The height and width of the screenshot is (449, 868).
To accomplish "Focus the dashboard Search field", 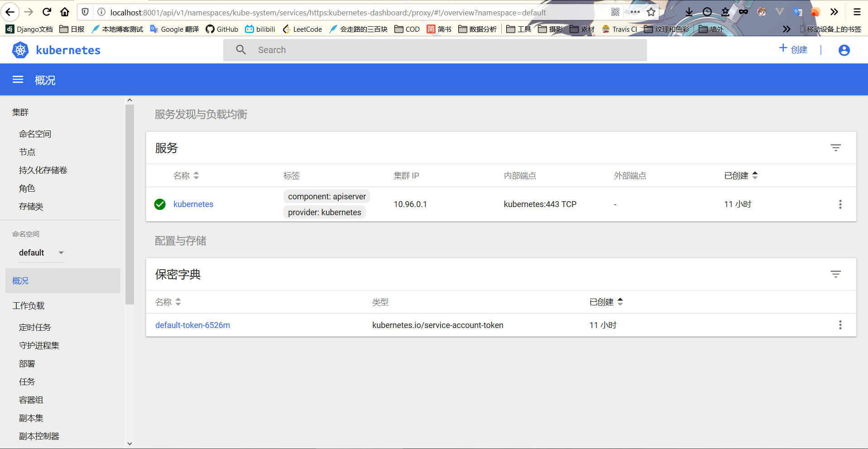I will pyautogui.click(x=435, y=50).
